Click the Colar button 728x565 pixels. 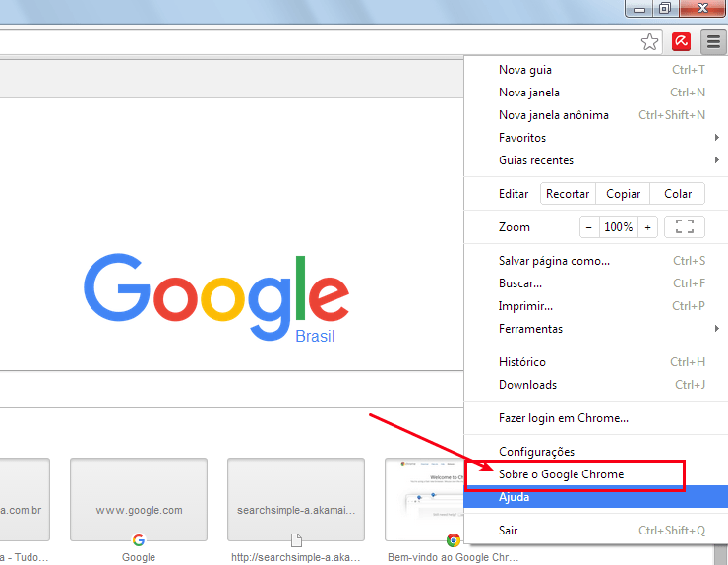click(678, 194)
